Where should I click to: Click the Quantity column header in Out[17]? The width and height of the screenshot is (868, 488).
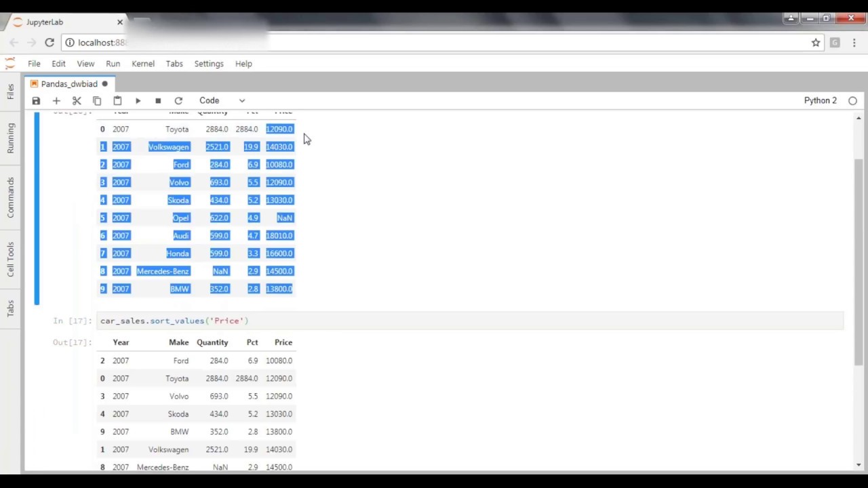(212, 342)
